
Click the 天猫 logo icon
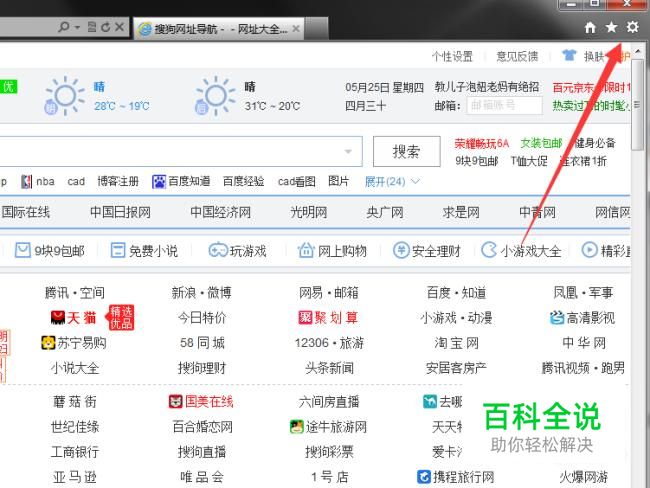58,318
